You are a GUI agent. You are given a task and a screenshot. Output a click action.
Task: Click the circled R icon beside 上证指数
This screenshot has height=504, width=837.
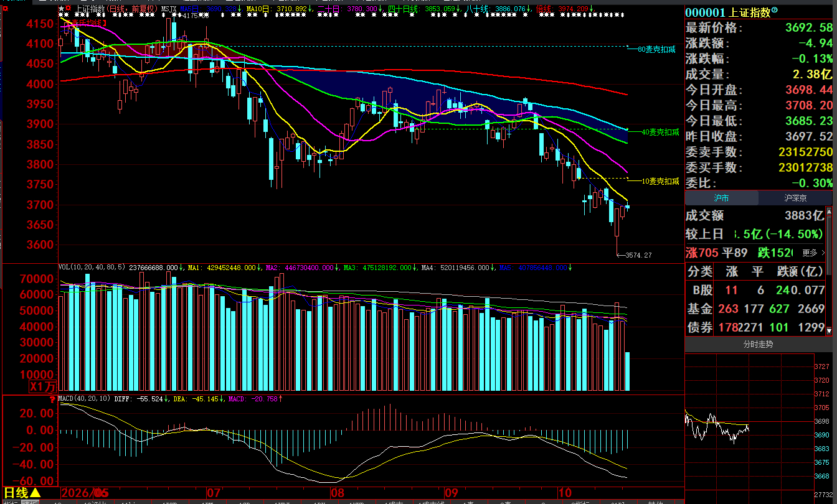coord(775,11)
